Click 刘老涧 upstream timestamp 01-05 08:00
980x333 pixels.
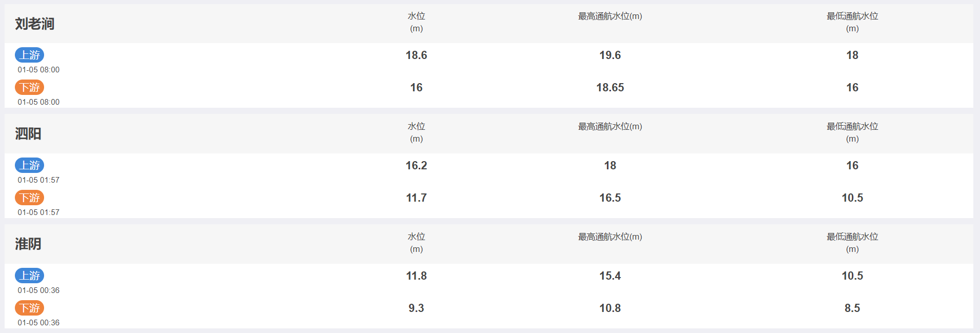click(38, 70)
